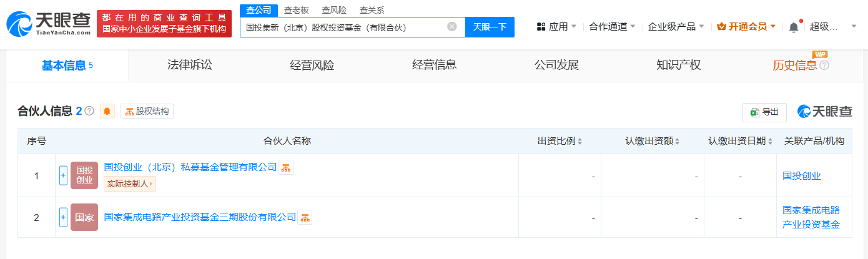Expand the 开通会员 membership dropdown
Viewport: 868px width, 259px height.
coord(746,27)
